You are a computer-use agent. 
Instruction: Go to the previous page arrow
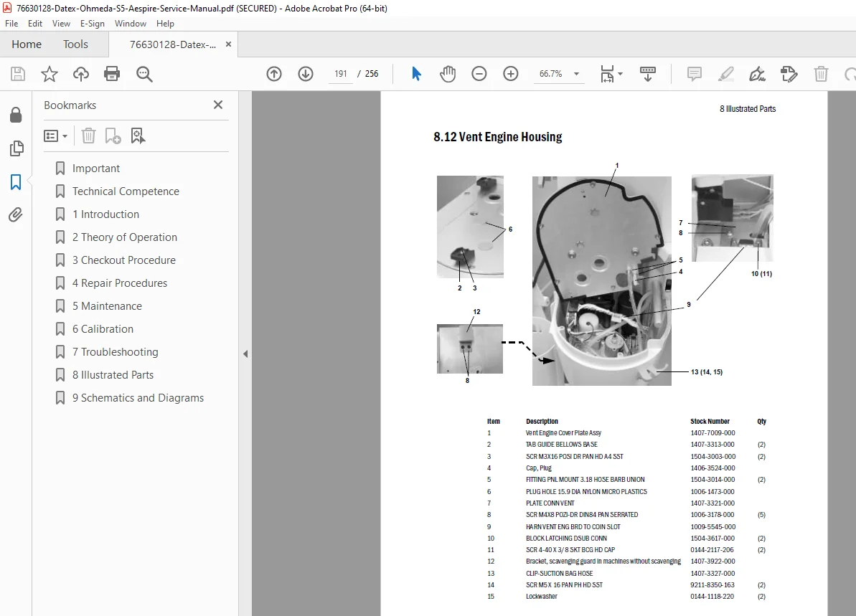pyautogui.click(x=274, y=74)
